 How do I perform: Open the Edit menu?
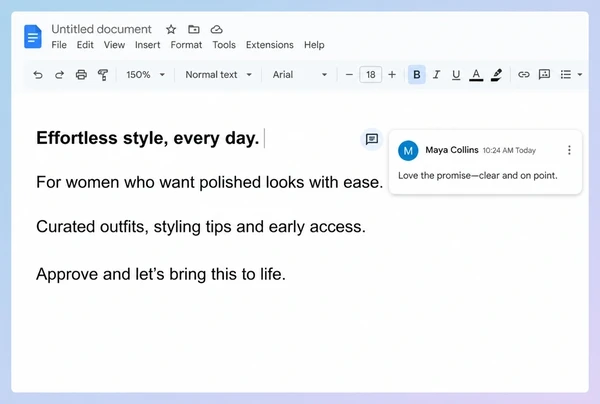pos(85,45)
